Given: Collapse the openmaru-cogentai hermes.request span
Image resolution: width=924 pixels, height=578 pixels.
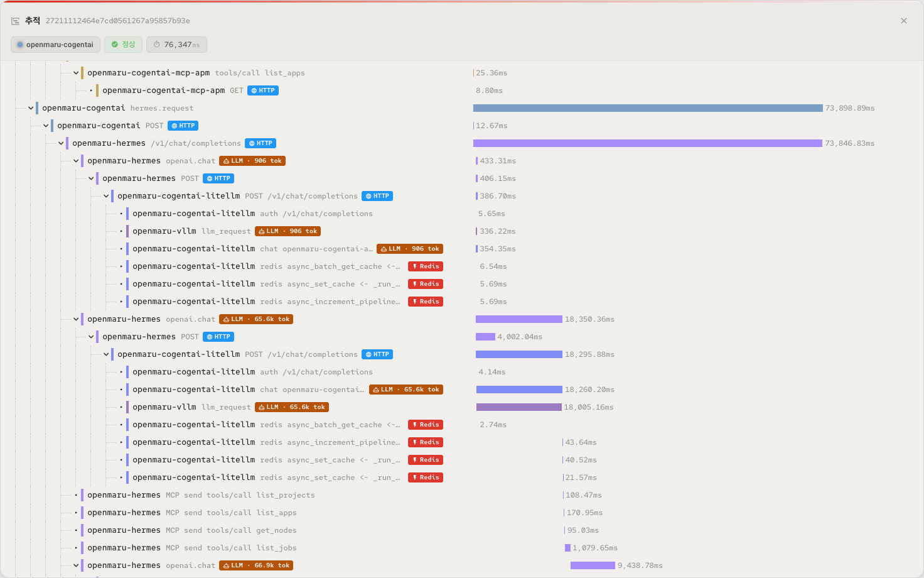Looking at the screenshot, I should 31,108.
